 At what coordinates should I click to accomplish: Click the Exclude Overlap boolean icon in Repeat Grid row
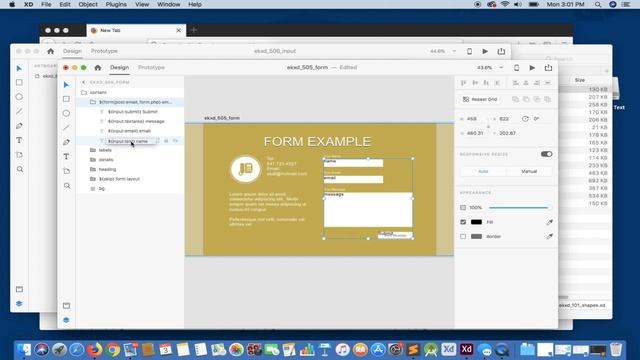(x=547, y=99)
